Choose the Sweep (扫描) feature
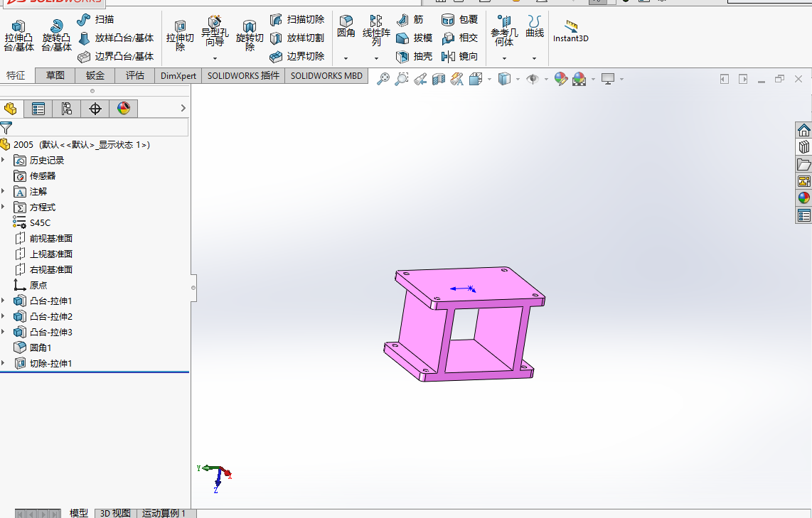 point(95,20)
